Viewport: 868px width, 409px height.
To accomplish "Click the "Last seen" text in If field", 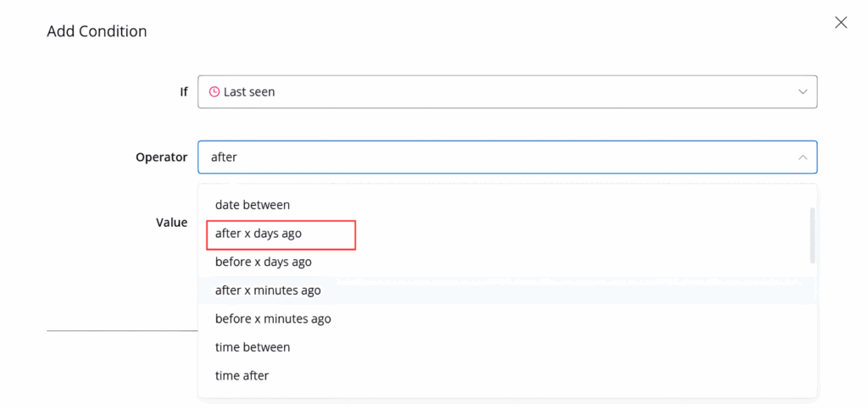I will (249, 91).
